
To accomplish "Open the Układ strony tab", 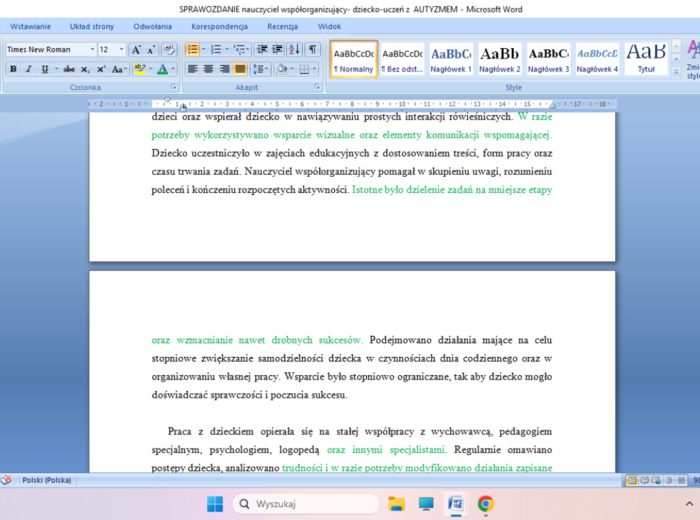I will click(91, 26).
